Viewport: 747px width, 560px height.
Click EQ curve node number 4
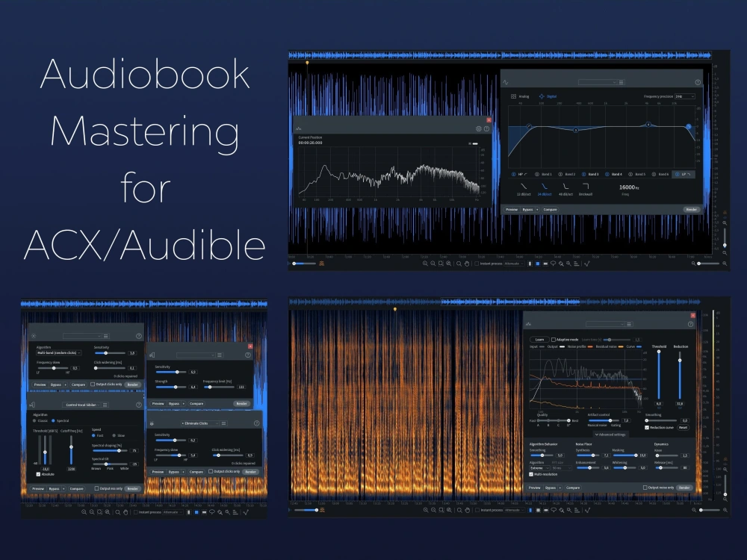648,125
